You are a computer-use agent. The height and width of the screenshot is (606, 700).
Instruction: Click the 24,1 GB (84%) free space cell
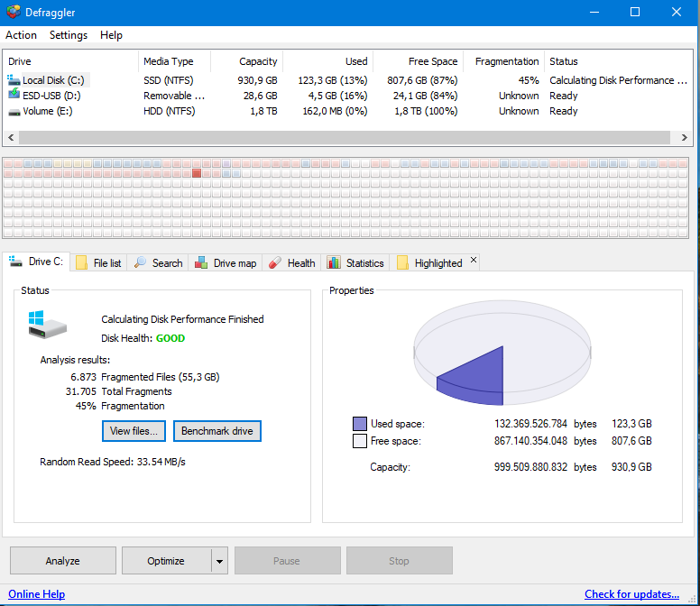tap(425, 96)
